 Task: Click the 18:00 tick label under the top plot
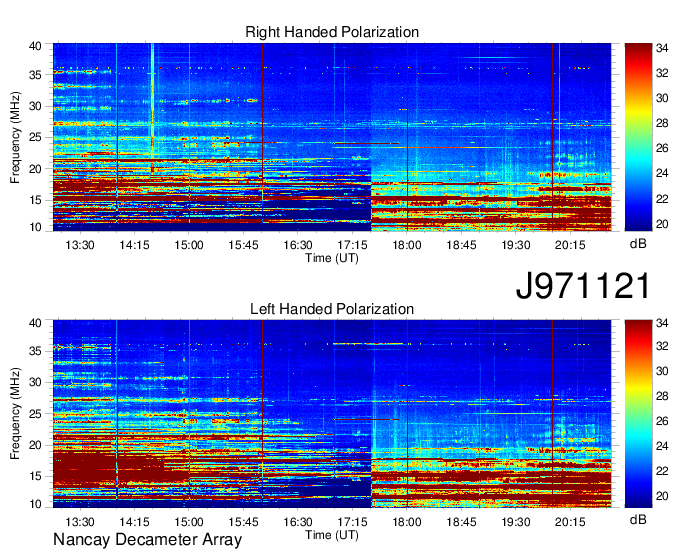407,245
